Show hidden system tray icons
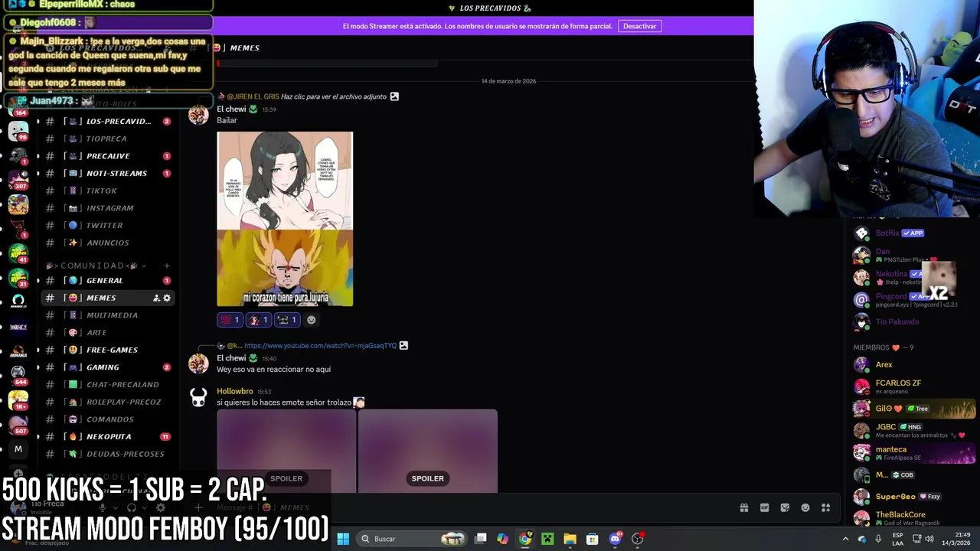 click(x=845, y=539)
